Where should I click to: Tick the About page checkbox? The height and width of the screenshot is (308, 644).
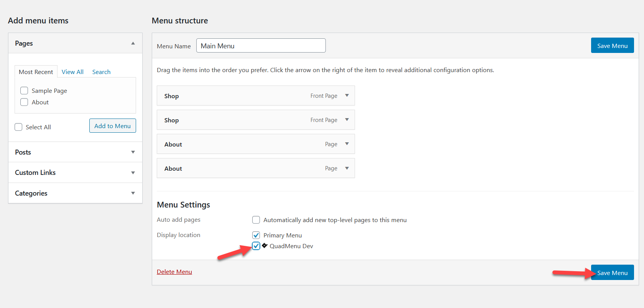24,102
